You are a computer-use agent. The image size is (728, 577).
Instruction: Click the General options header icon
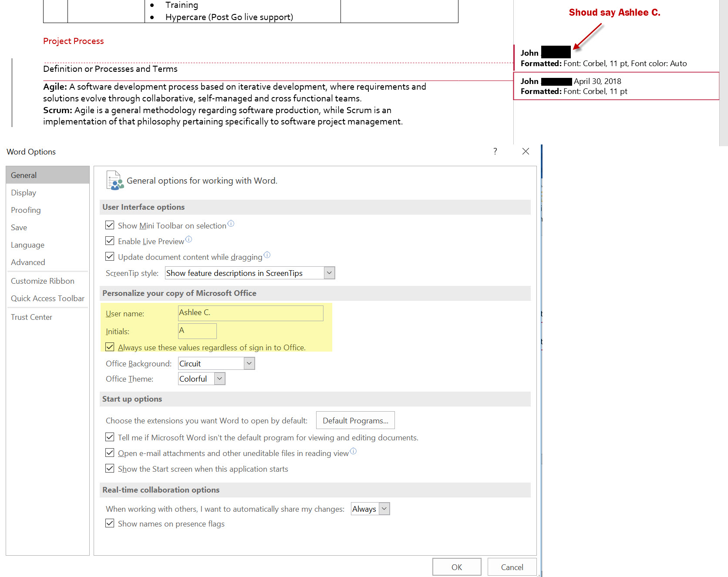115,181
